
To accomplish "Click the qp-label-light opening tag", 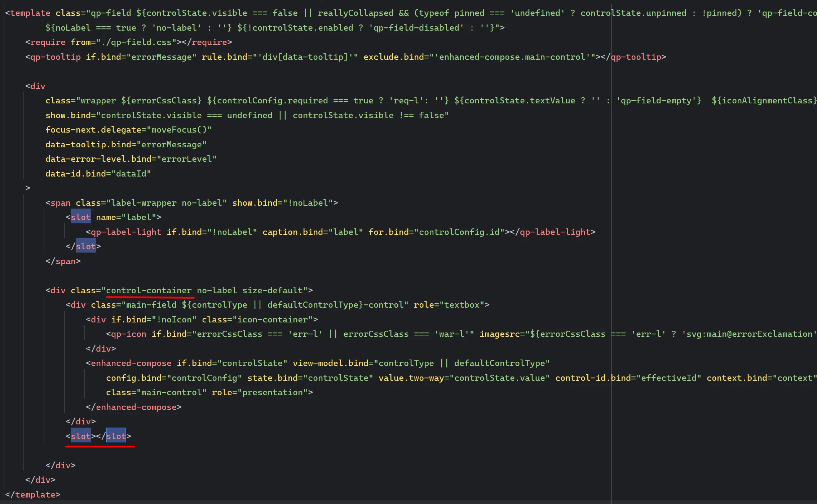I will pyautogui.click(x=126, y=232).
